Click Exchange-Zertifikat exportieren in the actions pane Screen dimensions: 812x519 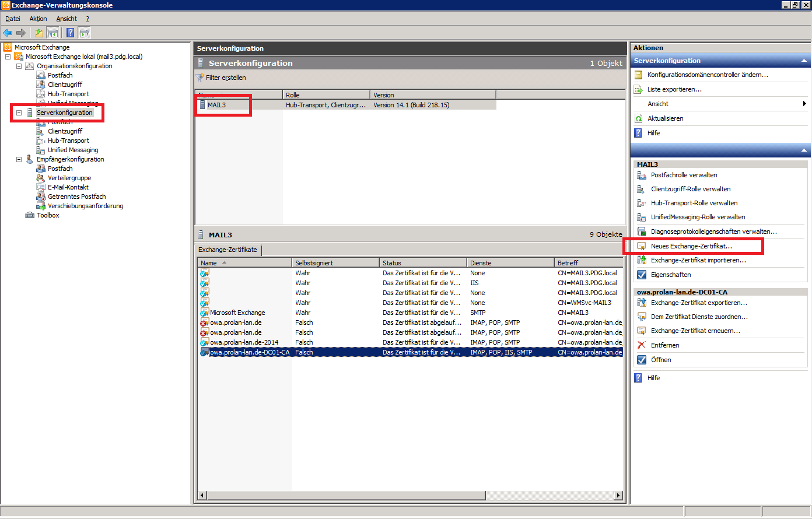pos(698,303)
